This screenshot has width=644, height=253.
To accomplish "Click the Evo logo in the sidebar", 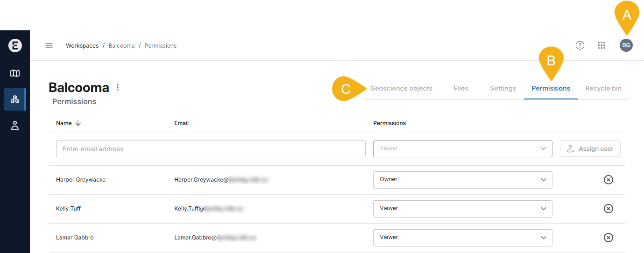I will point(15,46).
